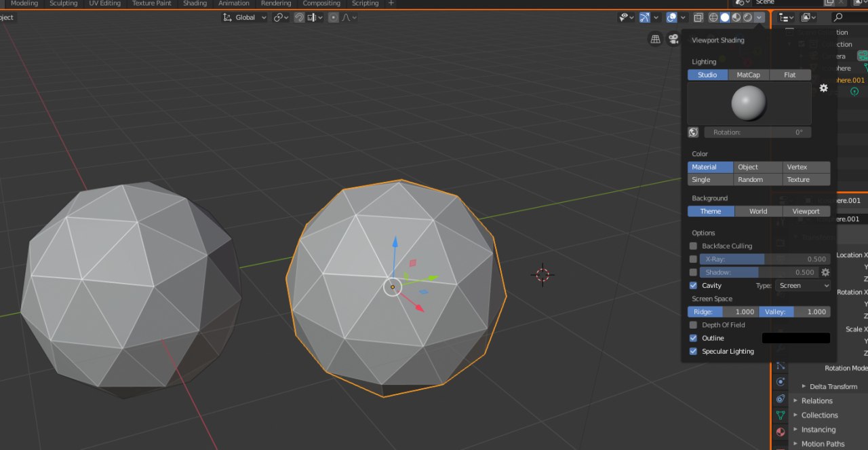Open the UV Editing workspace tab
The height and width of the screenshot is (450, 868).
[x=104, y=3]
